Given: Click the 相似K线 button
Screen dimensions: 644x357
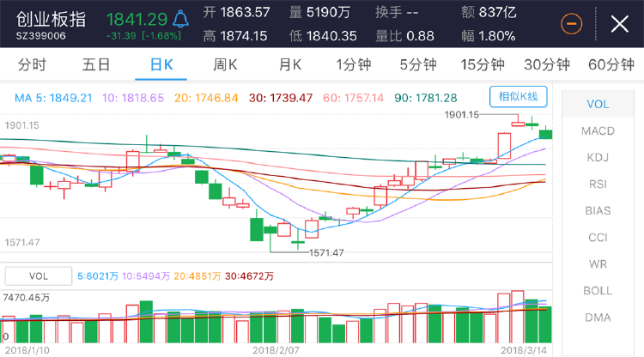Looking at the screenshot, I should click(x=519, y=97).
